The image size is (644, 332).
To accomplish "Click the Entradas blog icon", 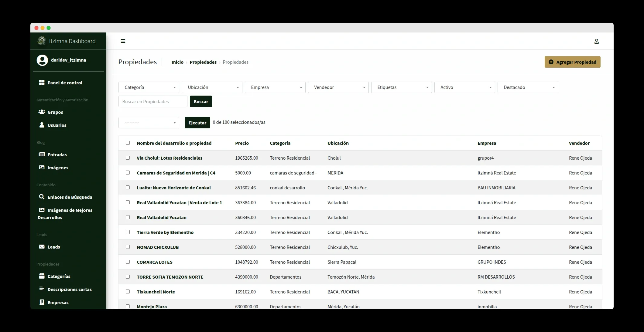I will click(x=42, y=154).
